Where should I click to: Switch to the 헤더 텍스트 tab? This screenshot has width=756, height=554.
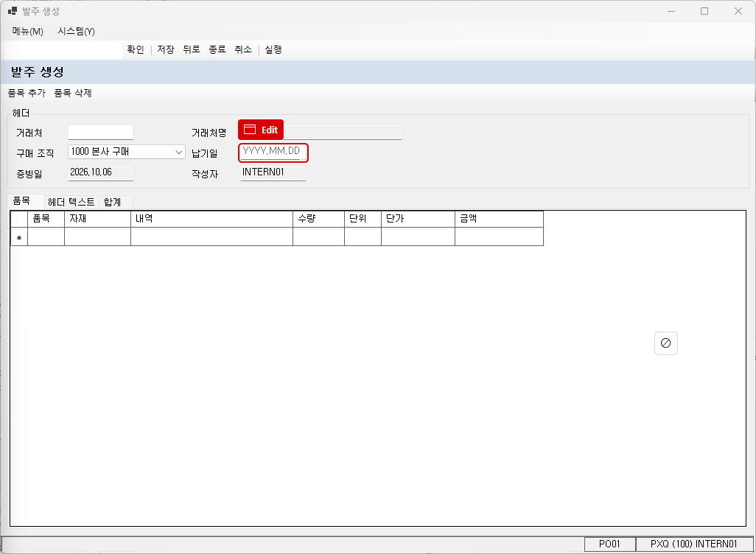click(x=71, y=202)
